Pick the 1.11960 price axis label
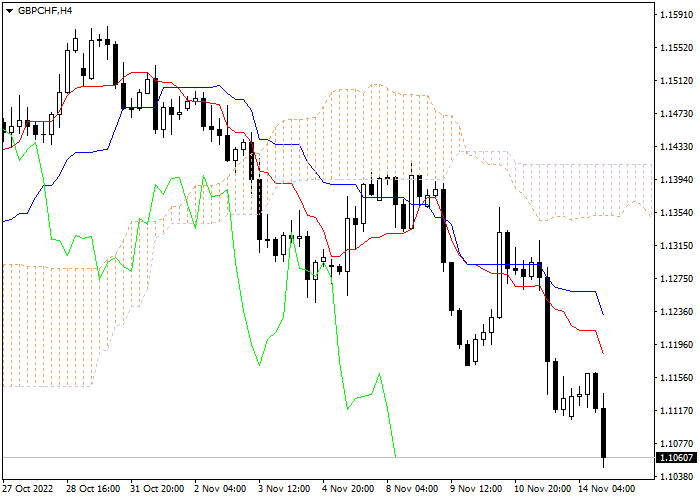This screenshot has width=700, height=500. click(676, 345)
